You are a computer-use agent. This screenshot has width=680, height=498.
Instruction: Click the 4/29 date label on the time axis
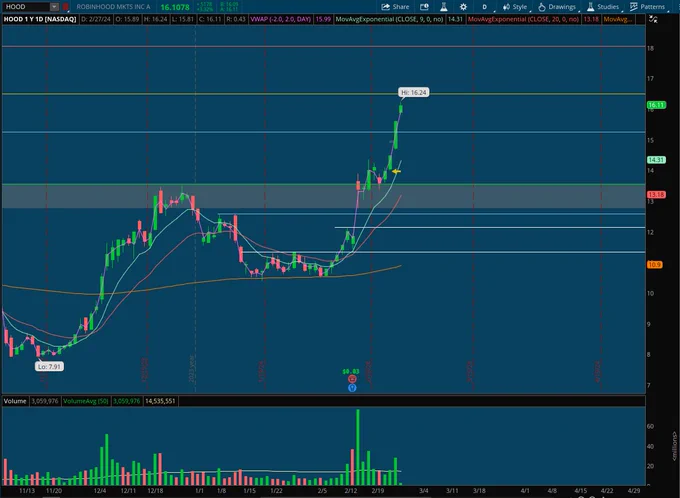pyautogui.click(x=634, y=491)
